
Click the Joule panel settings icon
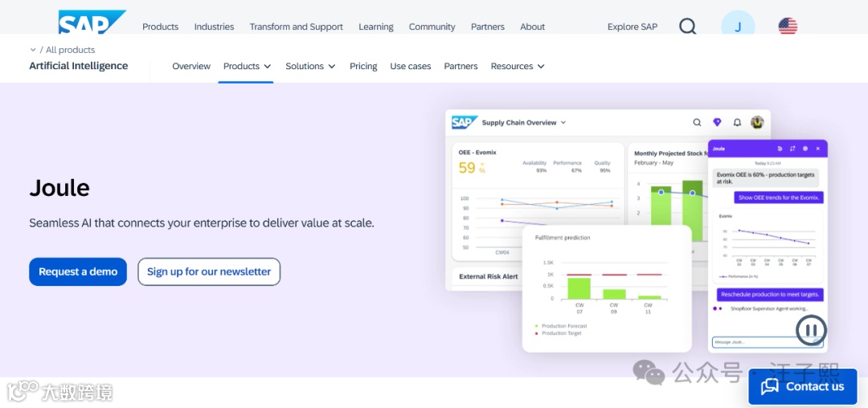(x=805, y=149)
